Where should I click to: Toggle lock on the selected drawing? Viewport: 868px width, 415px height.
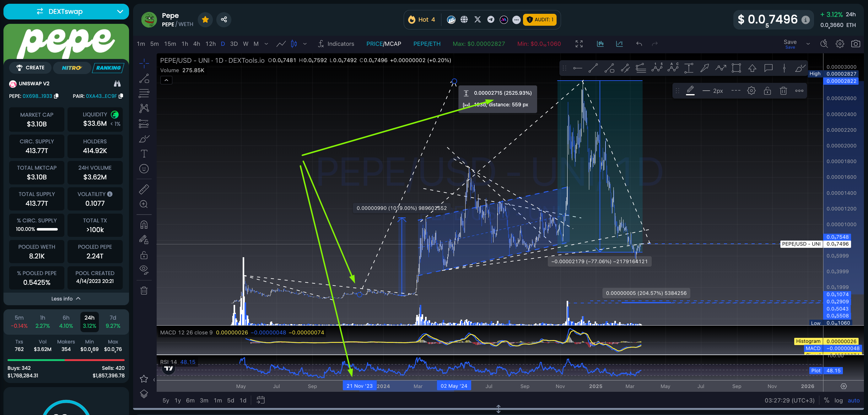[767, 91]
